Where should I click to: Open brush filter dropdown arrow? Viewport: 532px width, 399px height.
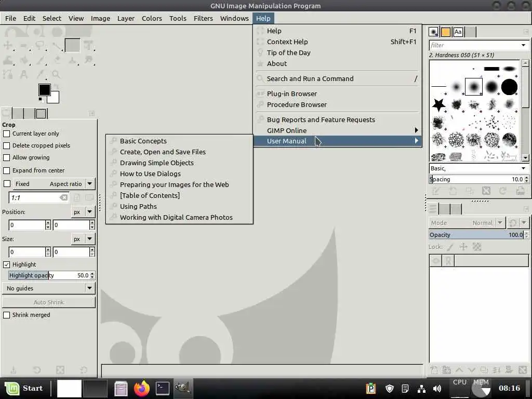pyautogui.click(x=523, y=45)
